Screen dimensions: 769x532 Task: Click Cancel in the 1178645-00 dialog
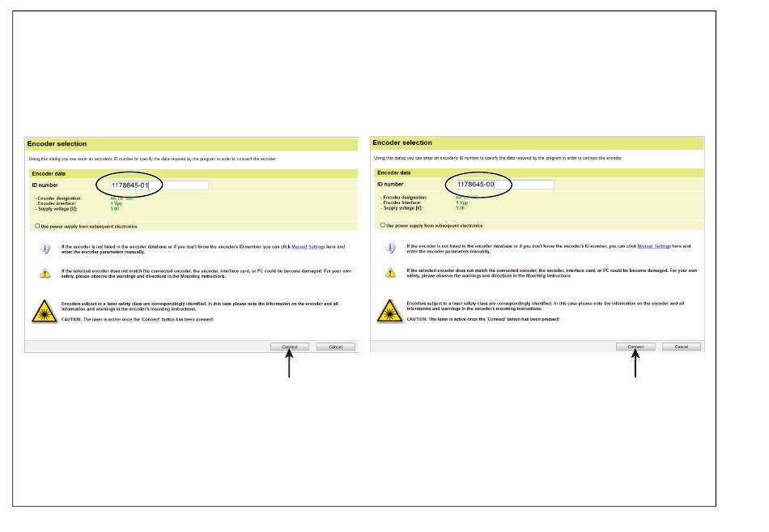[x=682, y=347]
